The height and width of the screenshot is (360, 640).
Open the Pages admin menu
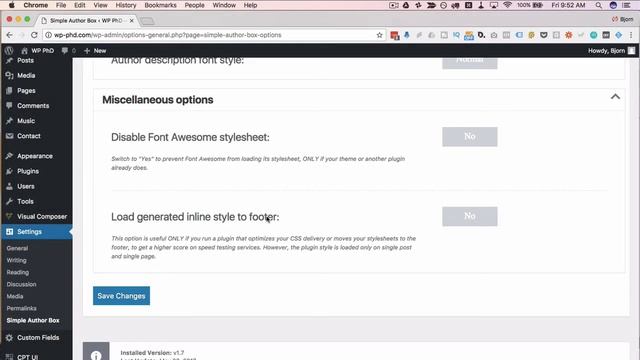tap(26, 91)
